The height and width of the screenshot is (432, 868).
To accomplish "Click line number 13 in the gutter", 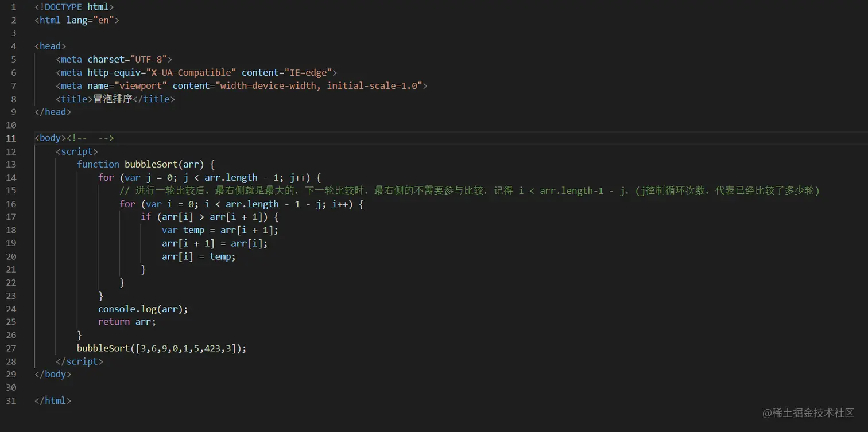I will tap(11, 164).
